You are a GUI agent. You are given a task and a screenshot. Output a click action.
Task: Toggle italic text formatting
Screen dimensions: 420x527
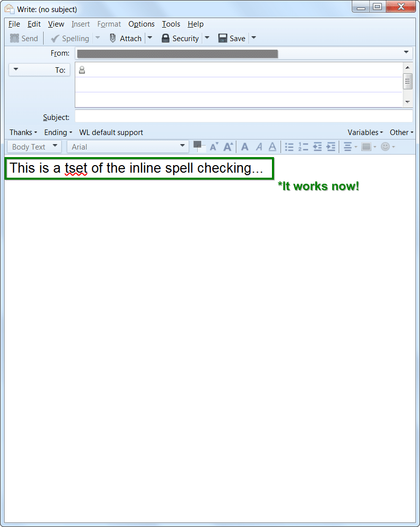(259, 147)
